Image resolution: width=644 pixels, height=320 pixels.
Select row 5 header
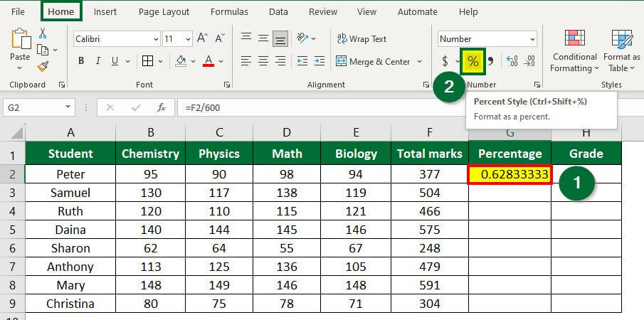12,230
